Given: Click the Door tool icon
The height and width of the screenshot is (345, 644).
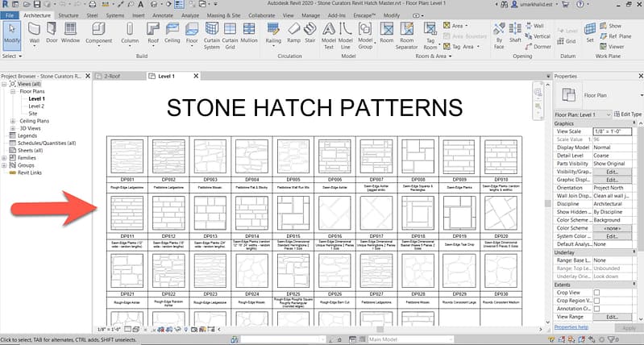Looking at the screenshot, I should pos(52,31).
